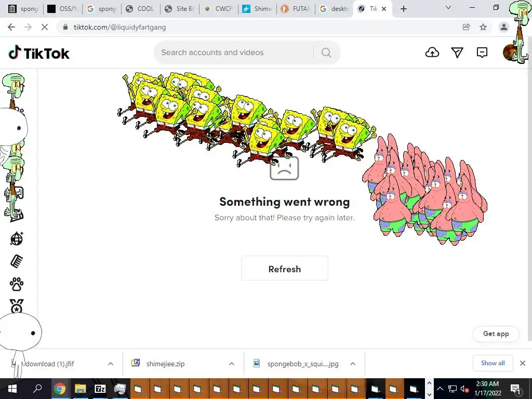Switch to the deskto Google tab
This screenshot has height=399, width=532.
[x=335, y=9]
